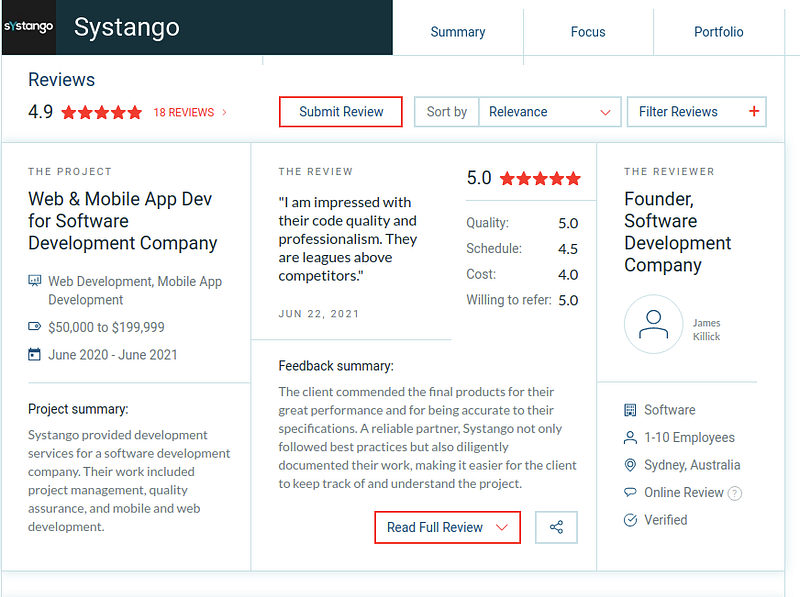
Task: Click the Software industry building icon
Action: click(630, 410)
